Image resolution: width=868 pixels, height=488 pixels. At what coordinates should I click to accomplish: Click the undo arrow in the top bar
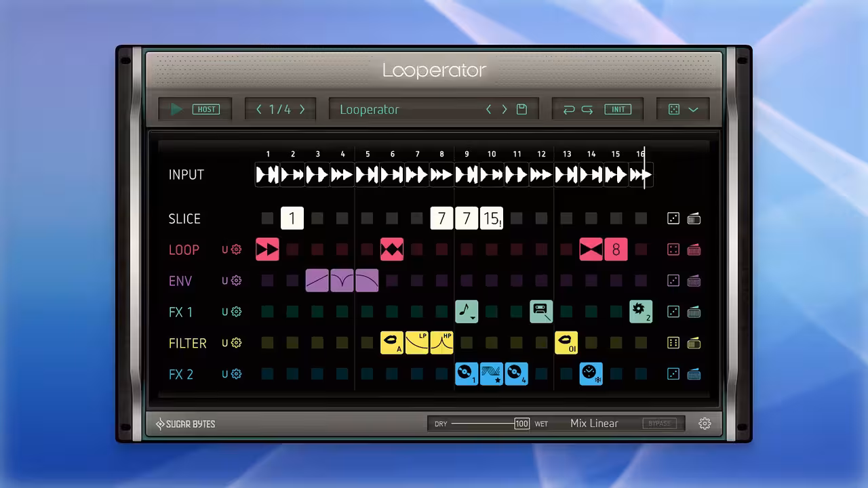pos(569,109)
